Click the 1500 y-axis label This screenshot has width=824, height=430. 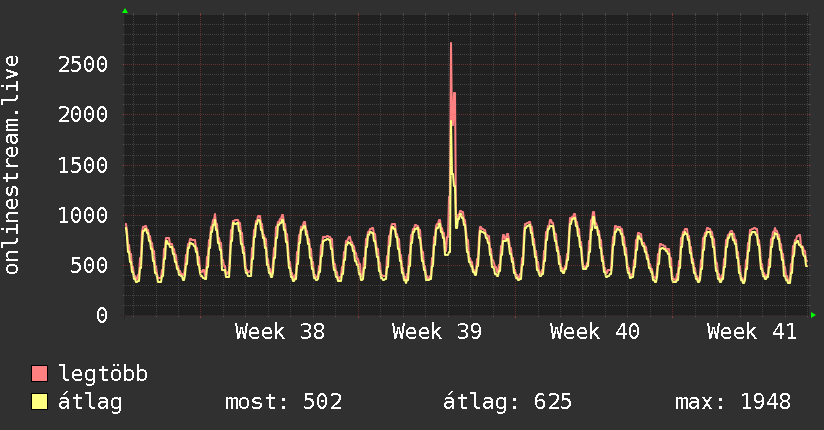click(x=83, y=165)
